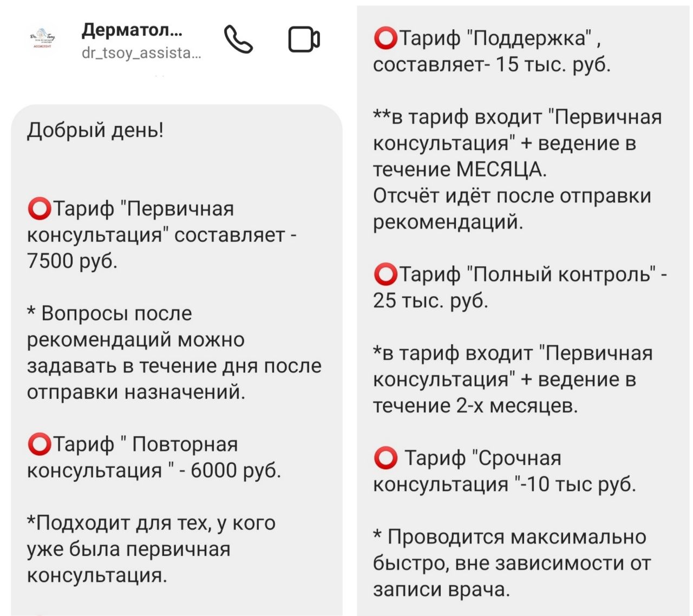Tap the "течение 2-х месяцев" note text

click(x=475, y=405)
